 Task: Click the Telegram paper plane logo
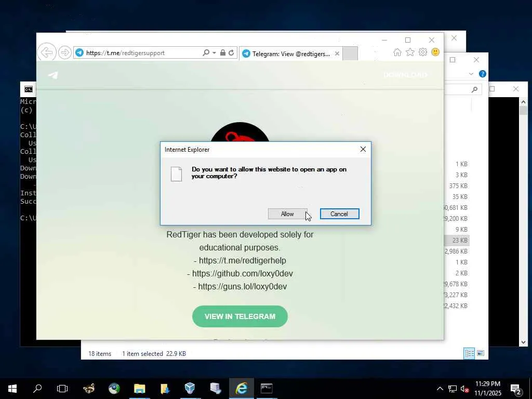tap(53, 75)
